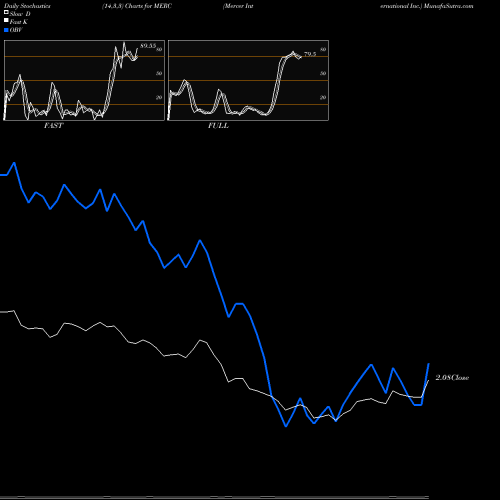Click the blue OBV legend swatch
The height and width of the screenshot is (500, 500).
click(x=6, y=30)
